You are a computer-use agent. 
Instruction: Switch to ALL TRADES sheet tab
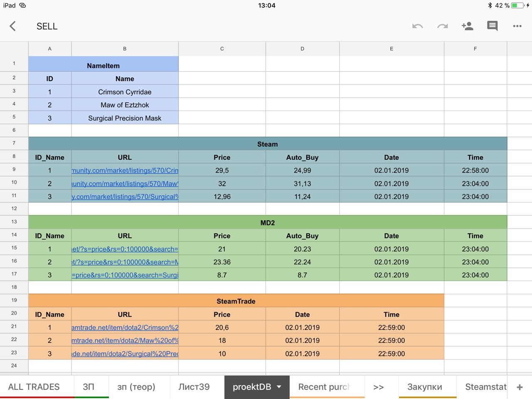34,387
